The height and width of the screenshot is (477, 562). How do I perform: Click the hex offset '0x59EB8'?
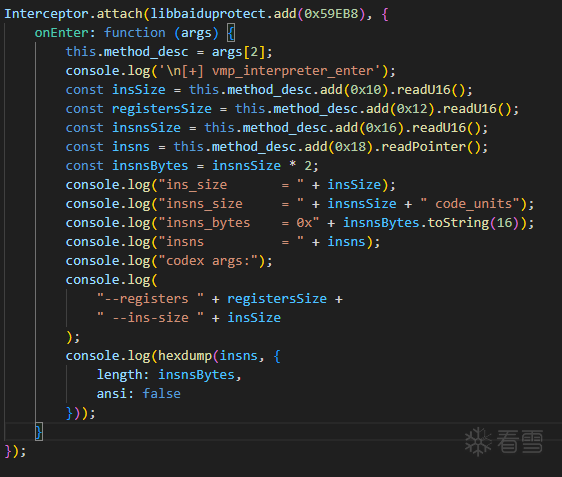pos(331,14)
